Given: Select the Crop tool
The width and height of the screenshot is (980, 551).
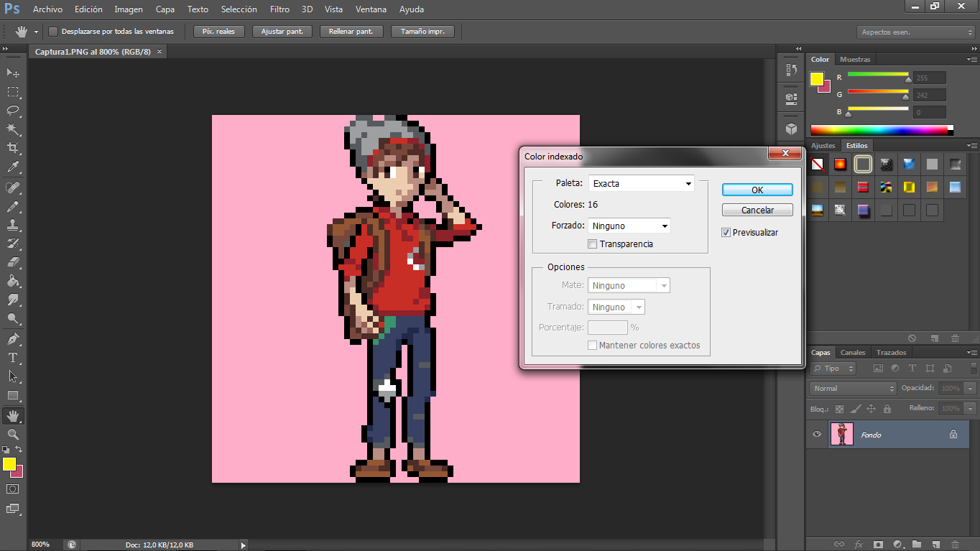Looking at the screenshot, I should pos(13,148).
